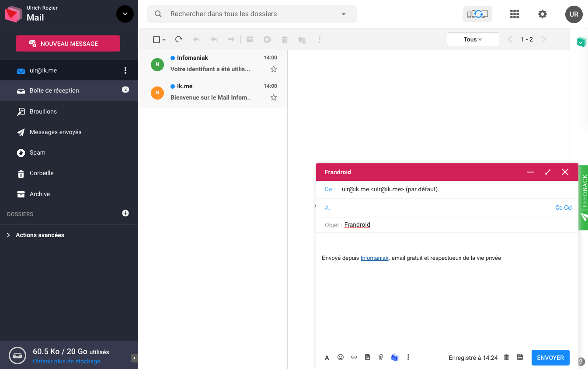Open the settings gear

543,14
